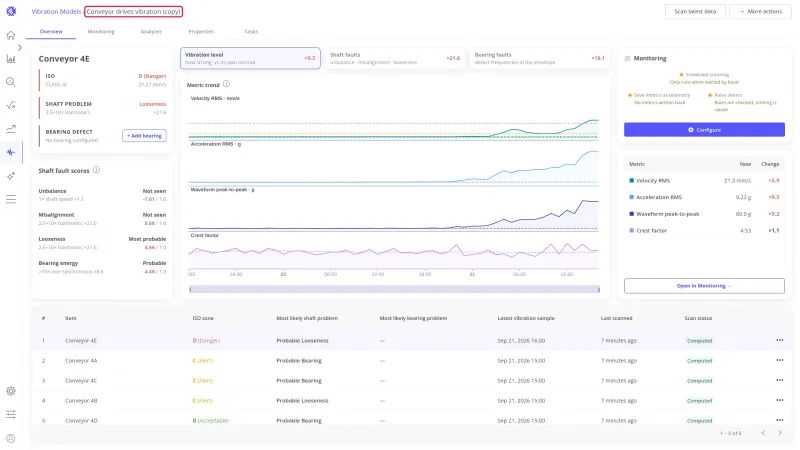Switch to the Tasks tab
The height and width of the screenshot is (450, 800).
[251, 32]
